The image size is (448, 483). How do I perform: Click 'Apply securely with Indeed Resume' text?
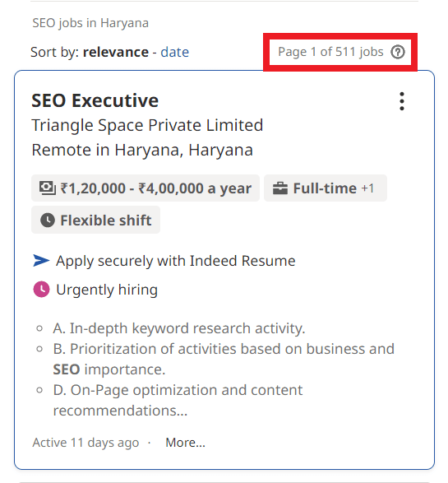coord(176,261)
